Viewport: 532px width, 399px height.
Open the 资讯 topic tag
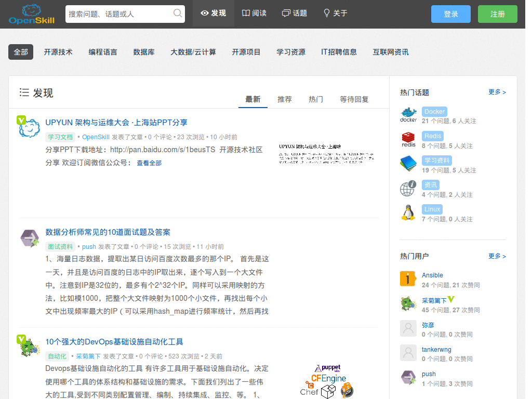[x=431, y=185]
